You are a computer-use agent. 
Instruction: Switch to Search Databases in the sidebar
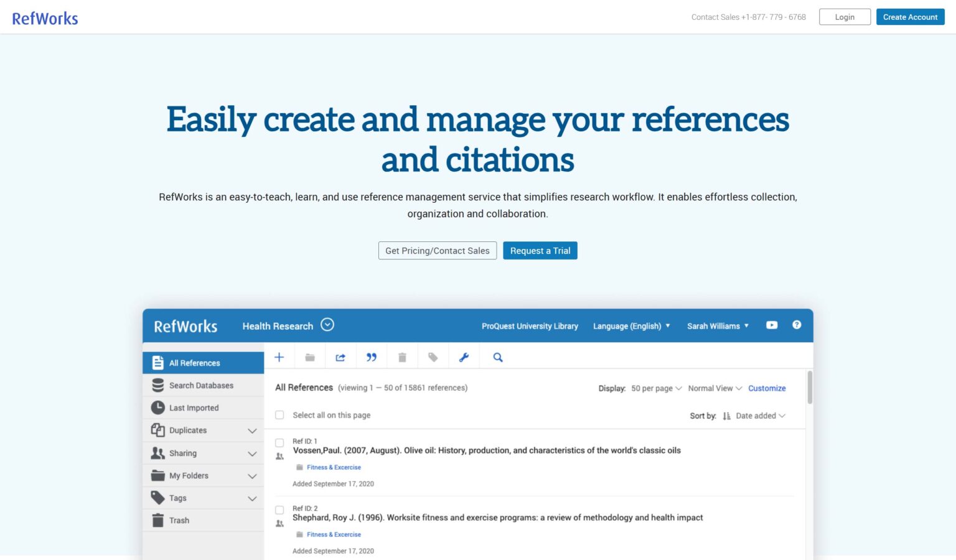[x=201, y=385]
